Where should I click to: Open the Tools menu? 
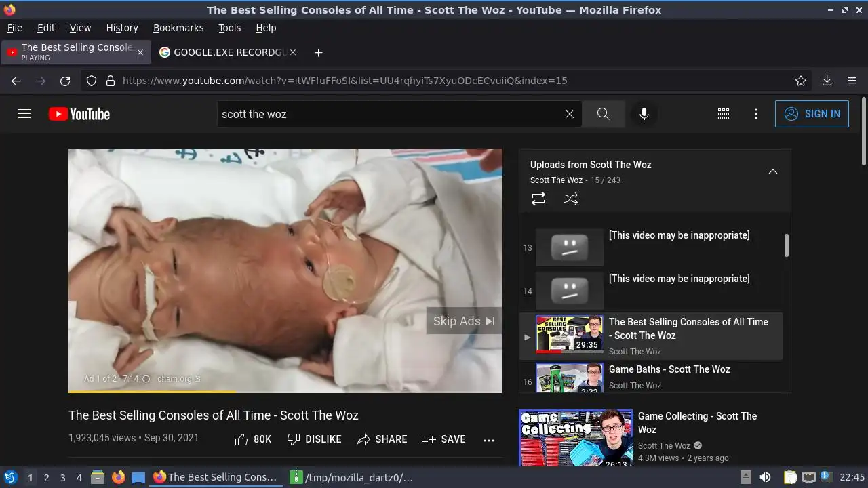coord(229,28)
